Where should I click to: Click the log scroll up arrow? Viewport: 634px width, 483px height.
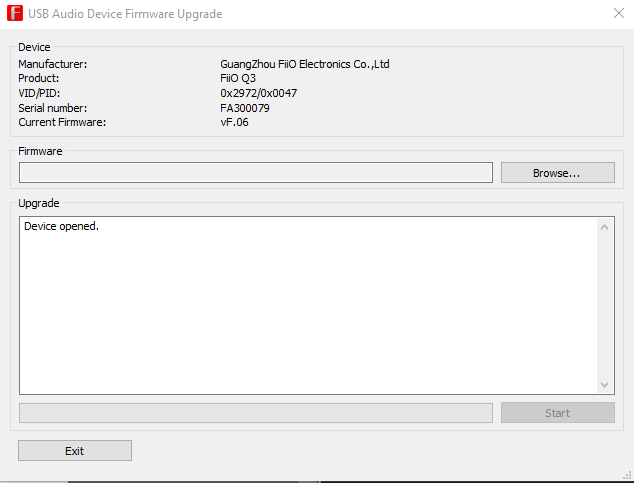604,227
